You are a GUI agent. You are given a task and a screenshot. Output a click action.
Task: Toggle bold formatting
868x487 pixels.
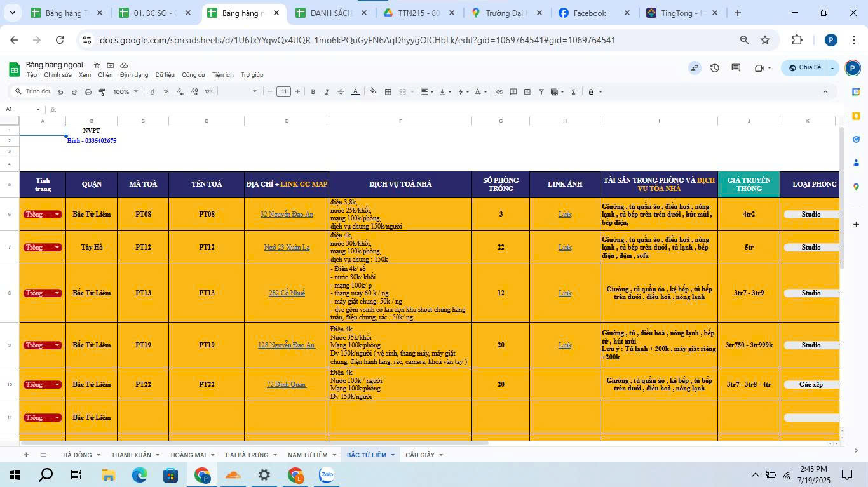point(313,92)
